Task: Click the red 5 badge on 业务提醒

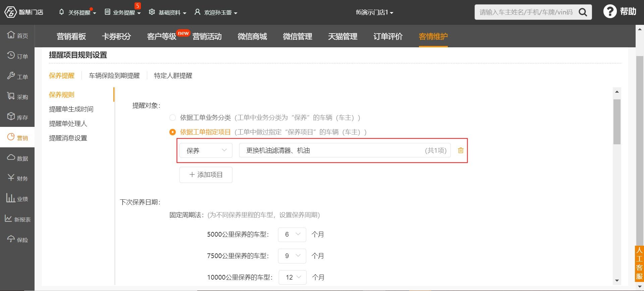Action: coord(138,6)
